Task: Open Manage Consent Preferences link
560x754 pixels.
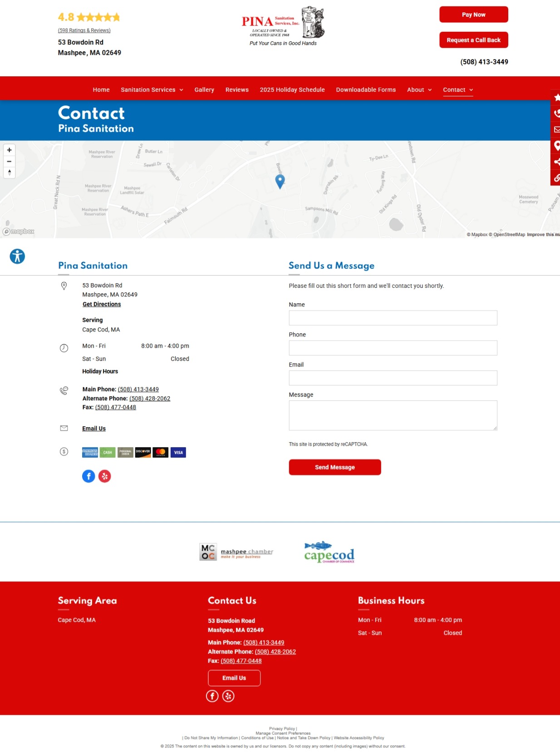Action: (283, 733)
